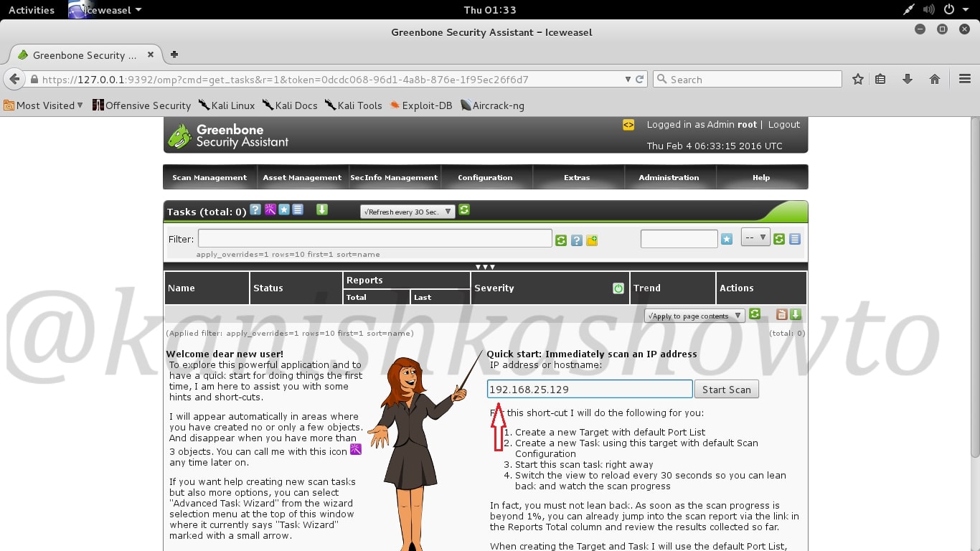Expand the address bar history dropdown arrow

click(628, 80)
